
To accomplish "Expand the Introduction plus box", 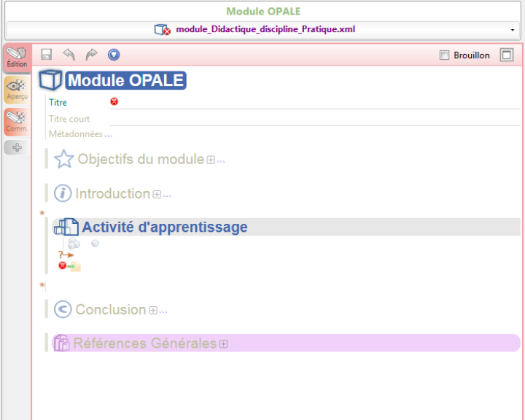I will (x=157, y=194).
